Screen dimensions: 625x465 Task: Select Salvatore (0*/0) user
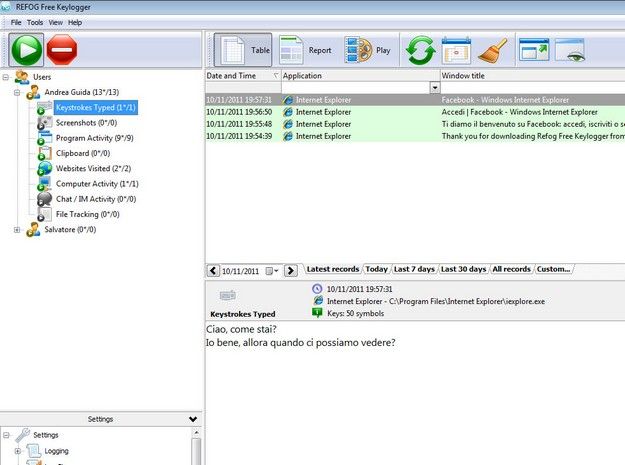tap(70, 230)
